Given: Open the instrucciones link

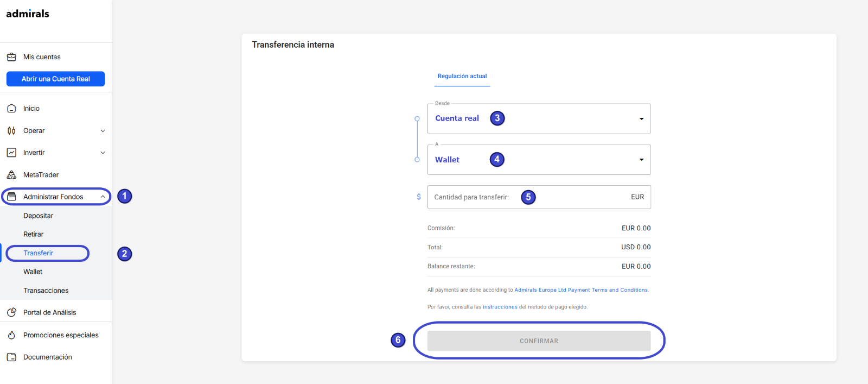Looking at the screenshot, I should click(500, 307).
